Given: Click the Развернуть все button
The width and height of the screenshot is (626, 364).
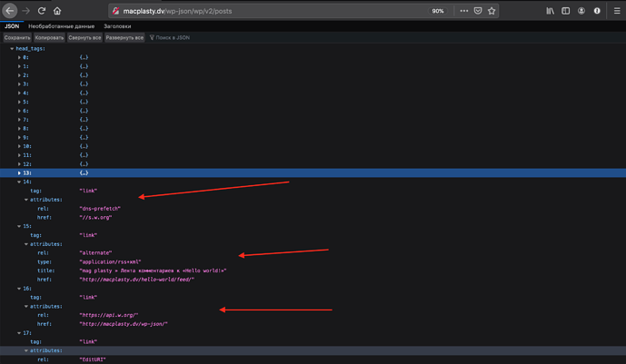Looking at the screenshot, I should click(x=124, y=37).
